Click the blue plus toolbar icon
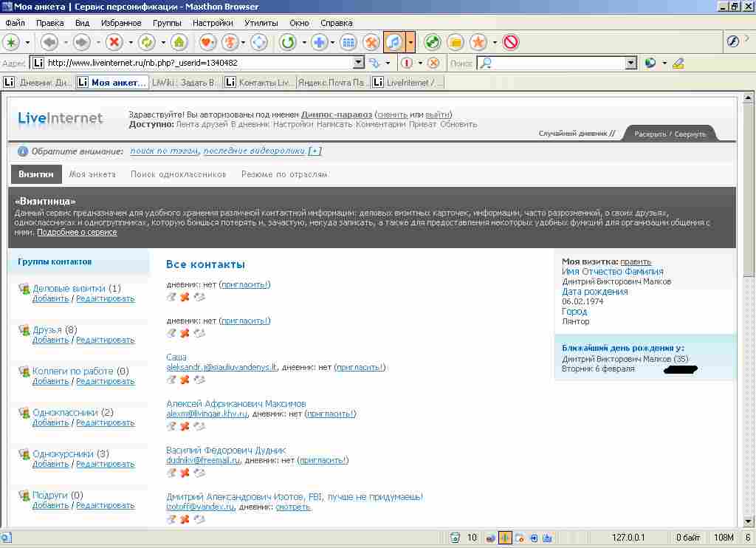This screenshot has width=756, height=548. point(319,42)
